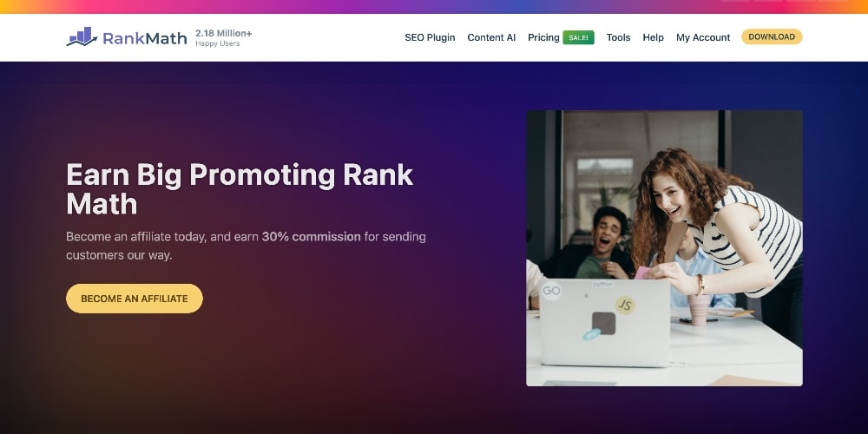Click the BECOME AN AFFILIATE button

pos(135,299)
